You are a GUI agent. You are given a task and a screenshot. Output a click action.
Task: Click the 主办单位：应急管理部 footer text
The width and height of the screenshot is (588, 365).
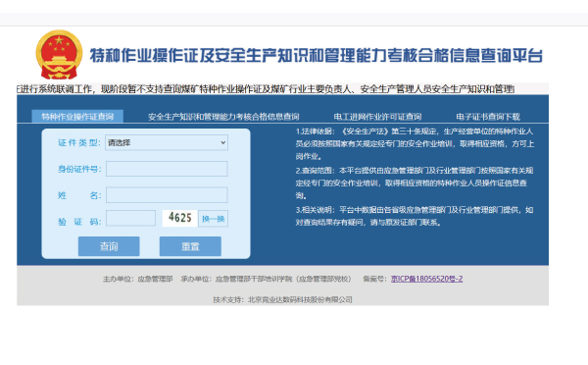(137, 279)
